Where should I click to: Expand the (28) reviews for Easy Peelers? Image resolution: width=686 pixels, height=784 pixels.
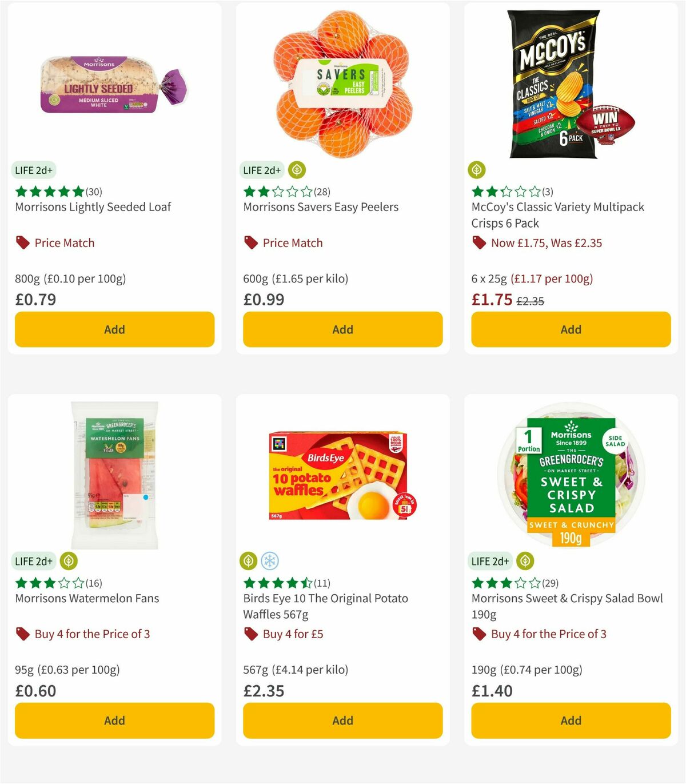[322, 192]
